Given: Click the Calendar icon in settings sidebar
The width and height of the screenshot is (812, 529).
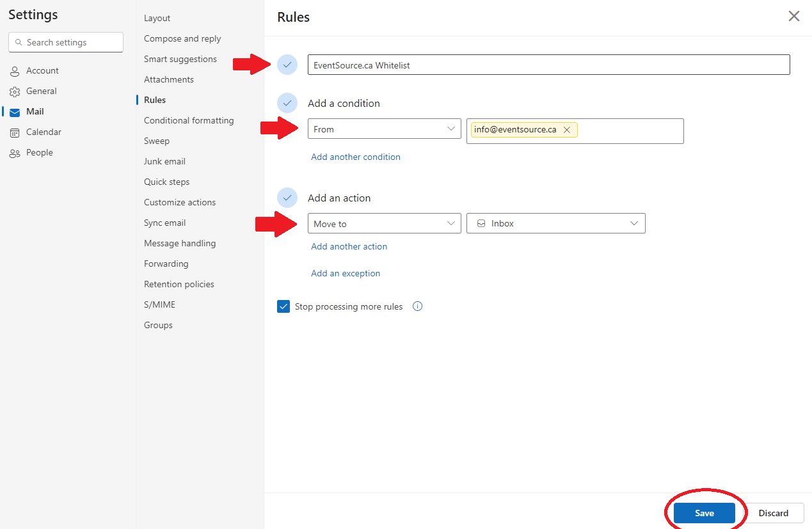Looking at the screenshot, I should 15,132.
